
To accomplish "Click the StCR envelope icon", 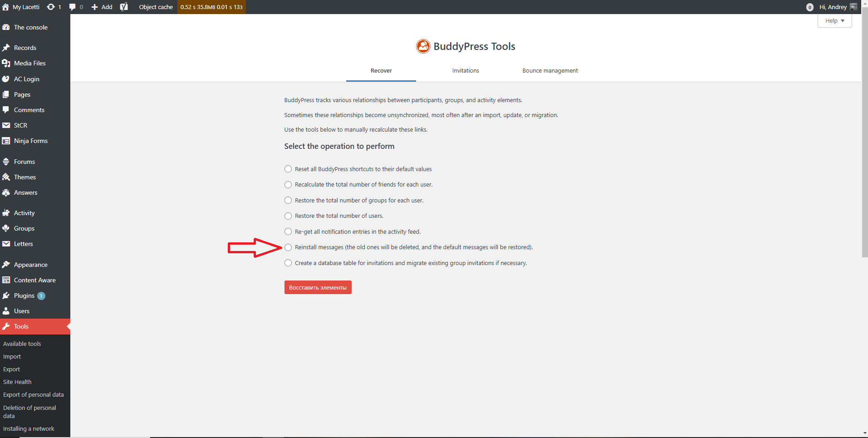I will (6, 125).
